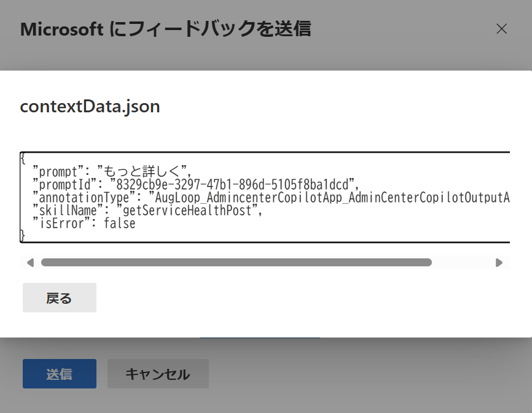Click the left arrow of horizontal scrollbar
This screenshot has height=413, width=532.
pyautogui.click(x=30, y=263)
